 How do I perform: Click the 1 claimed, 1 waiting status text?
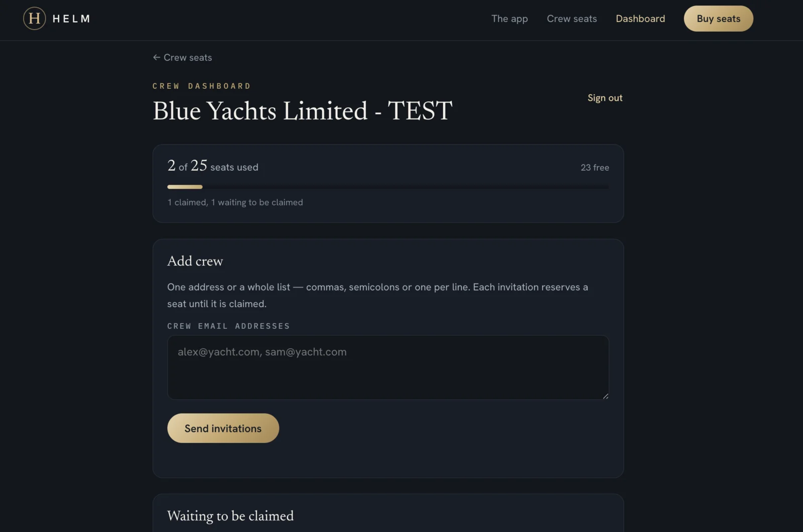click(x=235, y=202)
